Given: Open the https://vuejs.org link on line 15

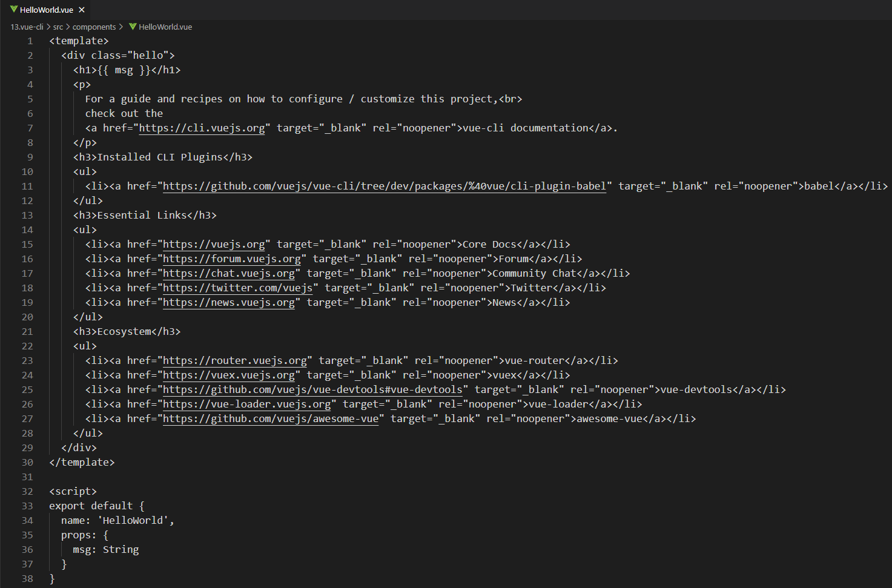Looking at the screenshot, I should coord(214,244).
